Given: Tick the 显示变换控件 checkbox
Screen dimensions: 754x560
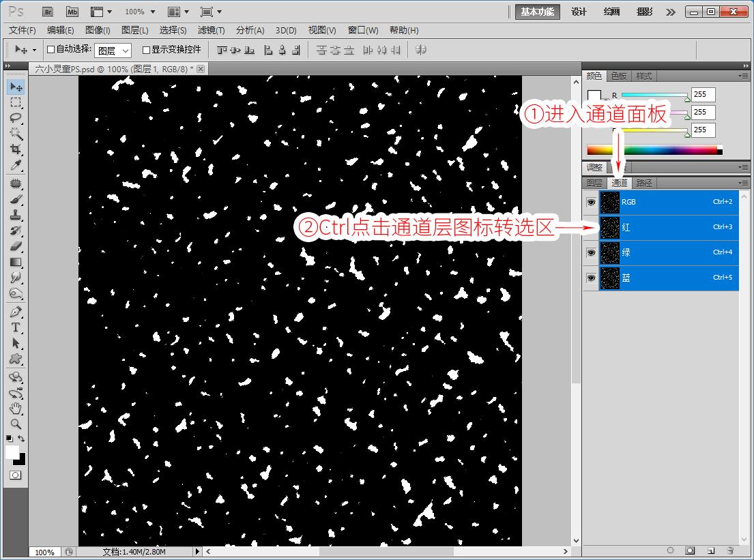Looking at the screenshot, I should pos(146,50).
